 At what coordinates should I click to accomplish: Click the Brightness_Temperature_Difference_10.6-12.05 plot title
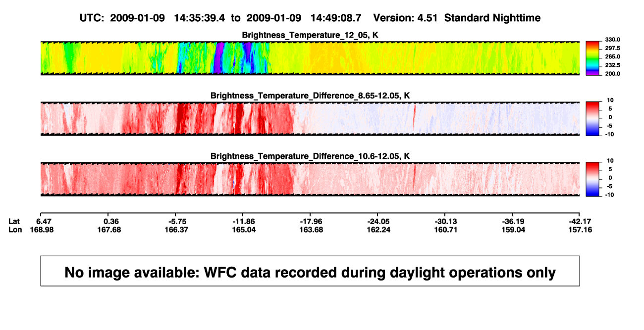(x=310, y=156)
